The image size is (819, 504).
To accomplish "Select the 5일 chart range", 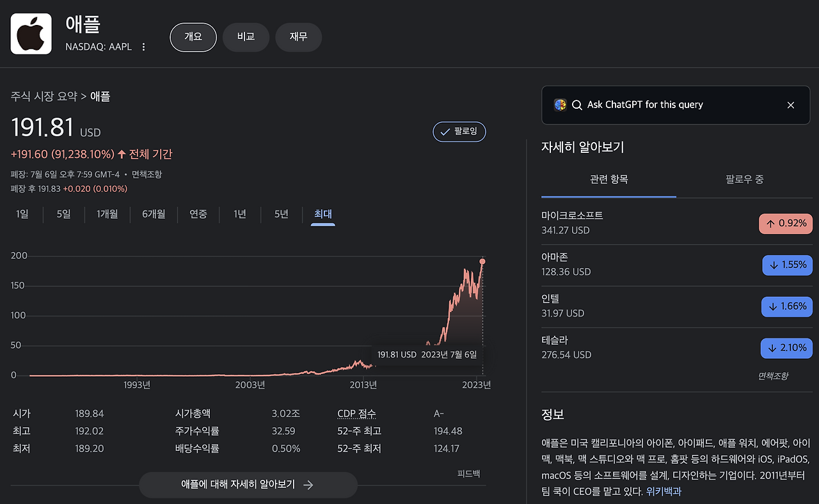I will point(63,214).
